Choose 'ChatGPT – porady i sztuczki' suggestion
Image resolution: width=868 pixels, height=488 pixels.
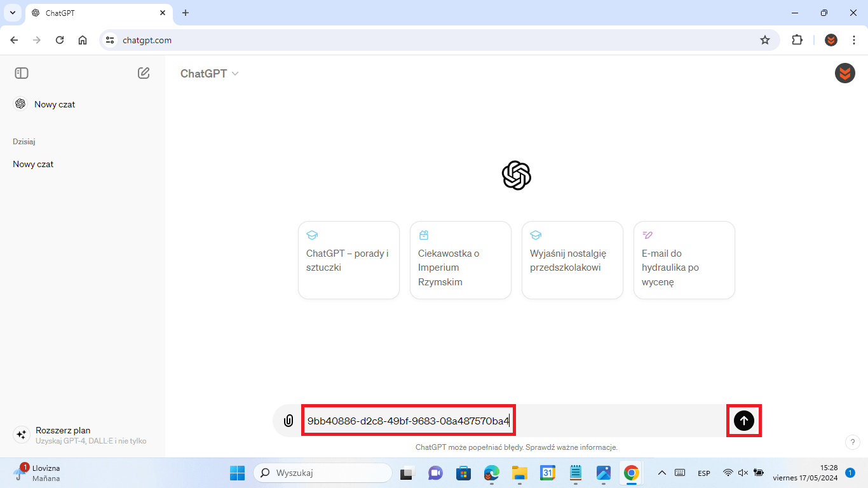[349, 260]
